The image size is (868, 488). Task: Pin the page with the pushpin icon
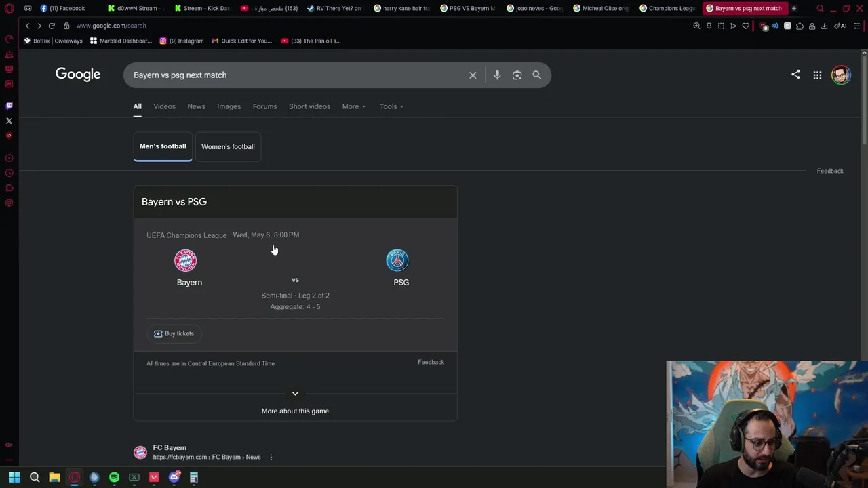pyautogui.click(x=709, y=26)
